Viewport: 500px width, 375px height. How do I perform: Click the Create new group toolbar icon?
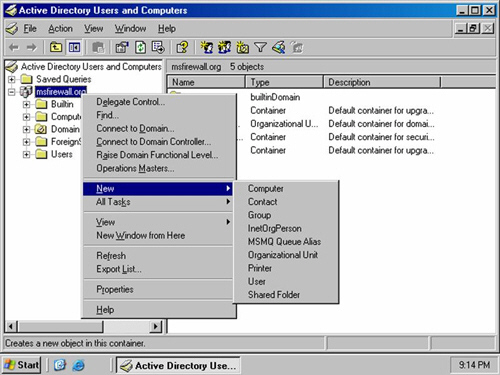point(225,47)
